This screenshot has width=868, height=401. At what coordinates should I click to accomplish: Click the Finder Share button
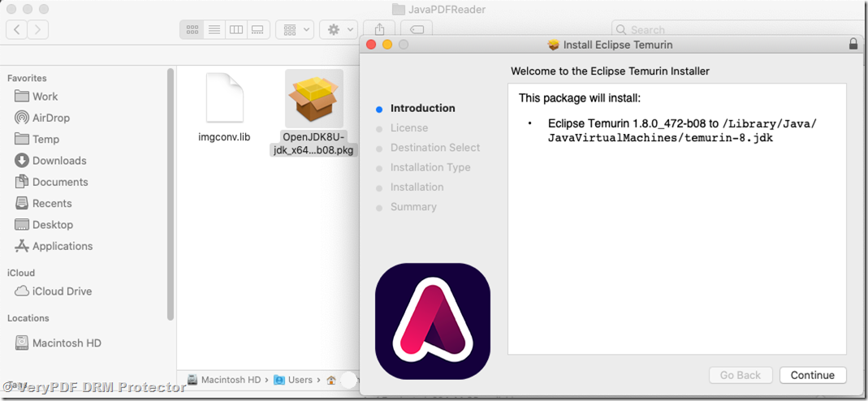click(379, 29)
